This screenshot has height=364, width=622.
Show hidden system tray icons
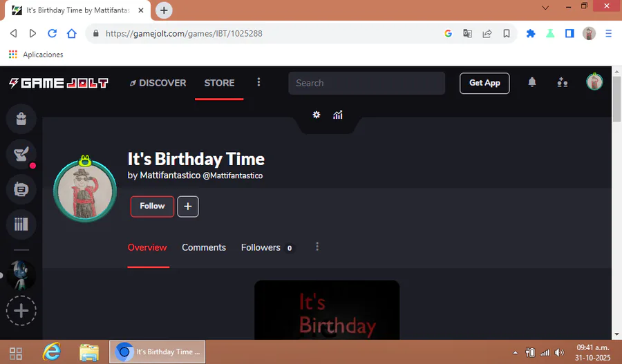(515, 352)
